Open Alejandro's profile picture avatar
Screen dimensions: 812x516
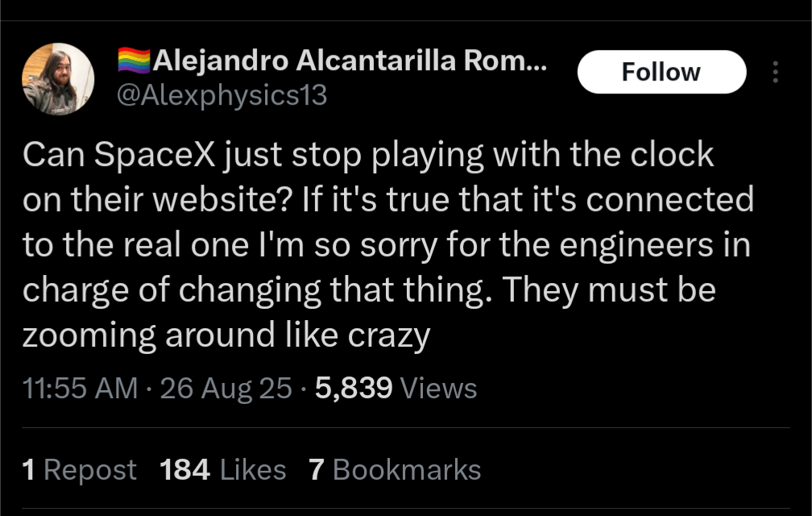(58, 79)
